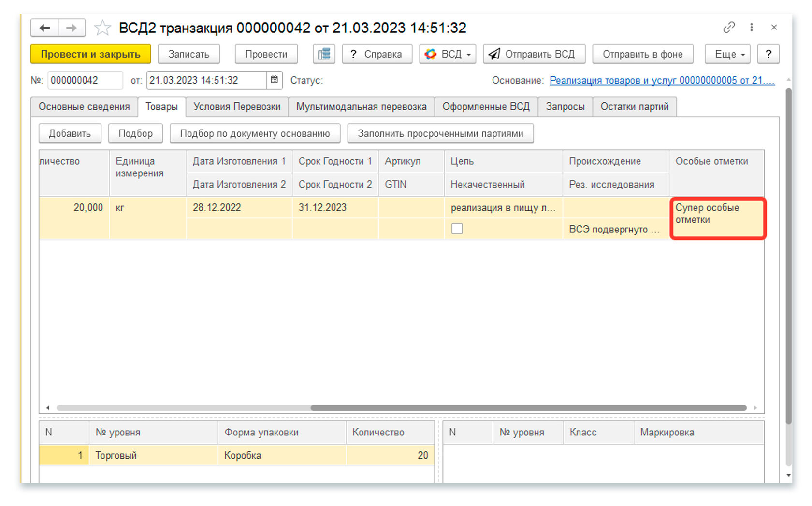Image resolution: width=812 pixels, height=506 pixels.
Task: Click the Происхождение column header
Action: (x=616, y=161)
